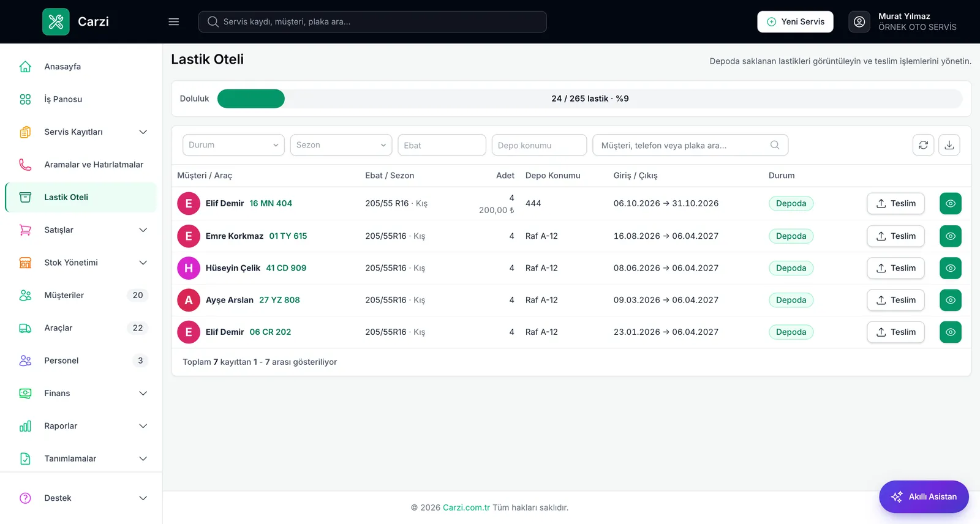Expand Stok Yönetimi sidebar section
Viewport: 980px width, 524px height.
click(x=81, y=263)
